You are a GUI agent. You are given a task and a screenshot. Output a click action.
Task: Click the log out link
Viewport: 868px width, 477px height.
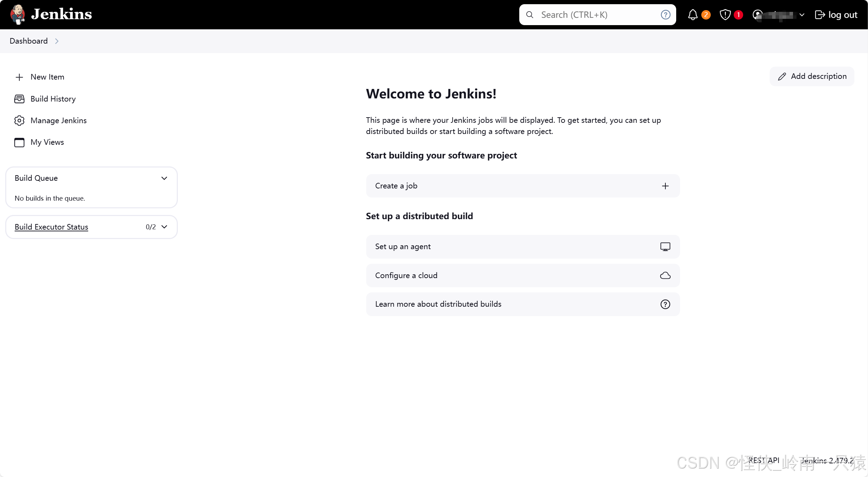pyautogui.click(x=836, y=15)
